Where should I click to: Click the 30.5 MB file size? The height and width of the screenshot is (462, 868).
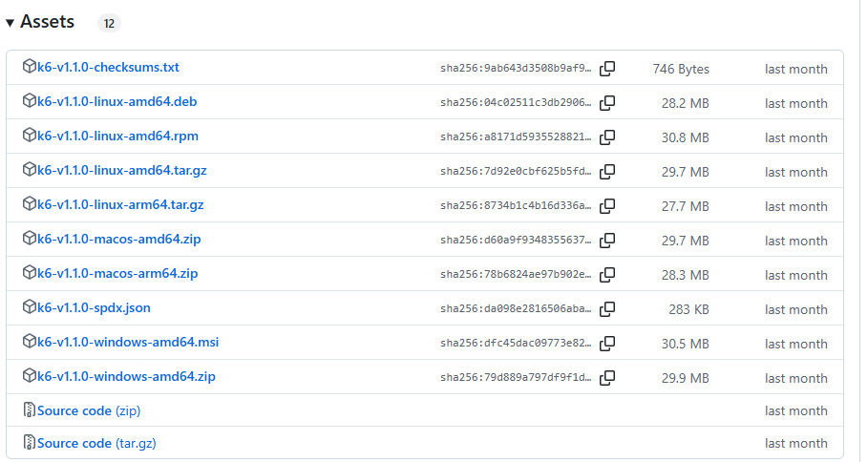[x=686, y=344]
